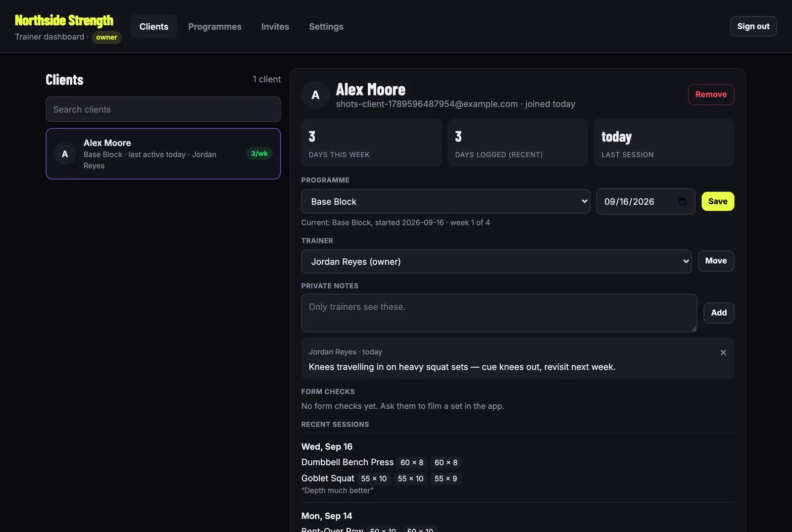Click the client email address text
792x532 pixels.
coord(427,104)
